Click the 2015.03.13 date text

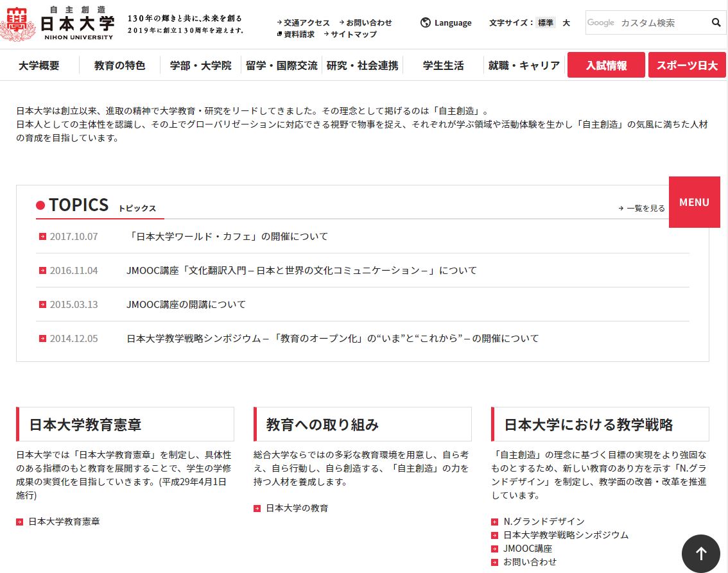pyautogui.click(x=74, y=304)
